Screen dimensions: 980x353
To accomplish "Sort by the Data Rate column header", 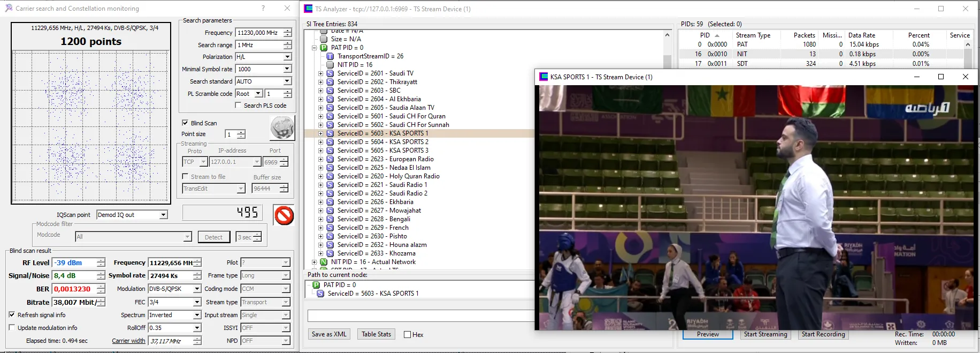I will tap(861, 35).
